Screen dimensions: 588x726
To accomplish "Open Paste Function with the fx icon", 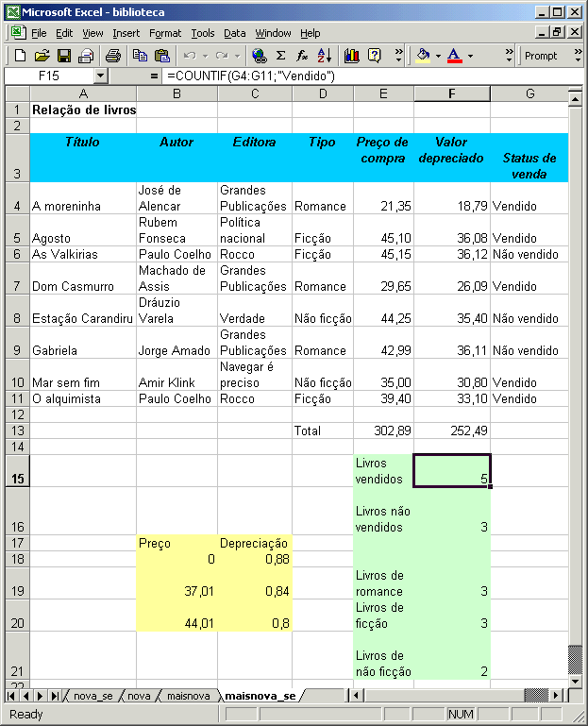I will pyautogui.click(x=302, y=56).
